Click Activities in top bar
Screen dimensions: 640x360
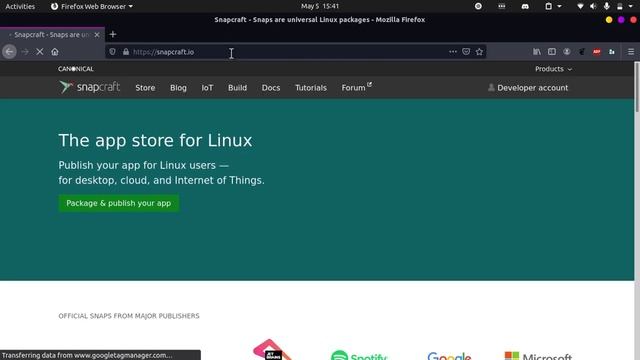point(20,6)
